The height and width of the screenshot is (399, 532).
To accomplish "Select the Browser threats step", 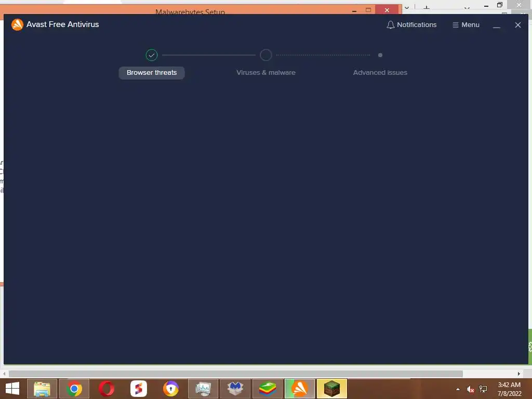I will click(152, 73).
